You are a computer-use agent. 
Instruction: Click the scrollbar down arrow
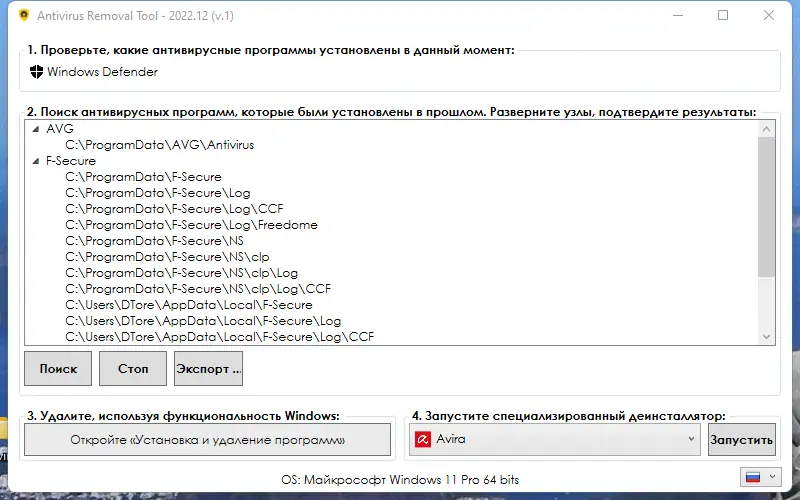tap(766, 336)
